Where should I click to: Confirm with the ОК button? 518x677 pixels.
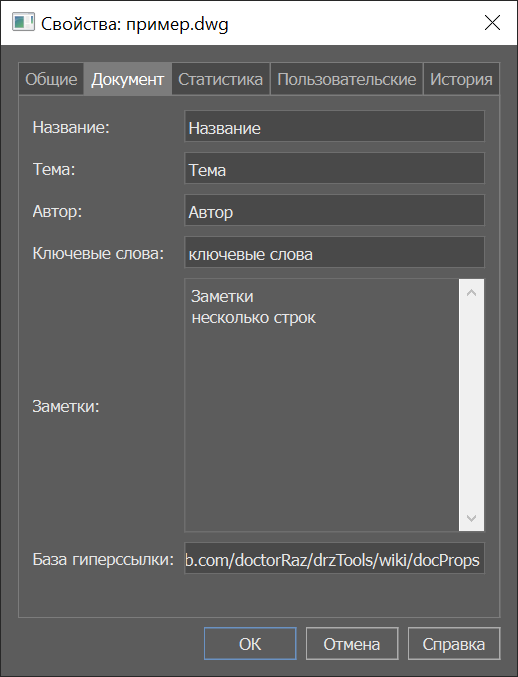(x=250, y=644)
